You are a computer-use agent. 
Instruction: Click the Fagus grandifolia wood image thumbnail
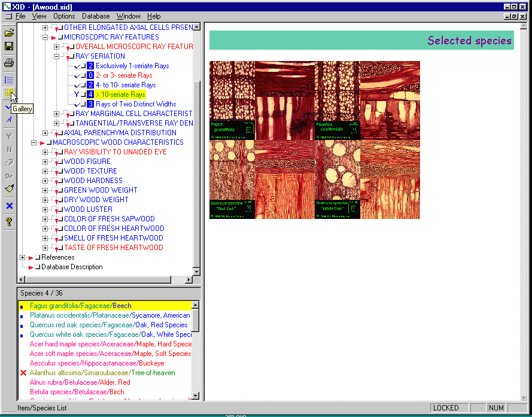(232, 101)
